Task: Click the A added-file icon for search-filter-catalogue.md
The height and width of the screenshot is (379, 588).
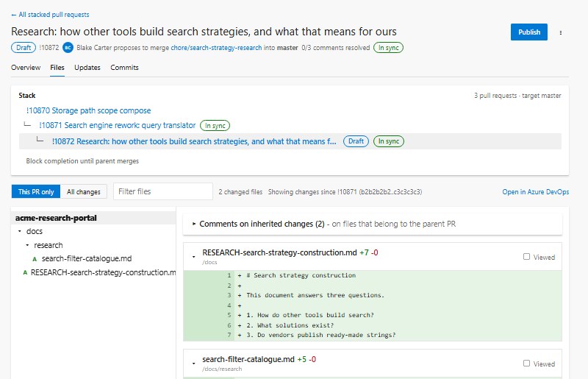Action: coord(35,259)
